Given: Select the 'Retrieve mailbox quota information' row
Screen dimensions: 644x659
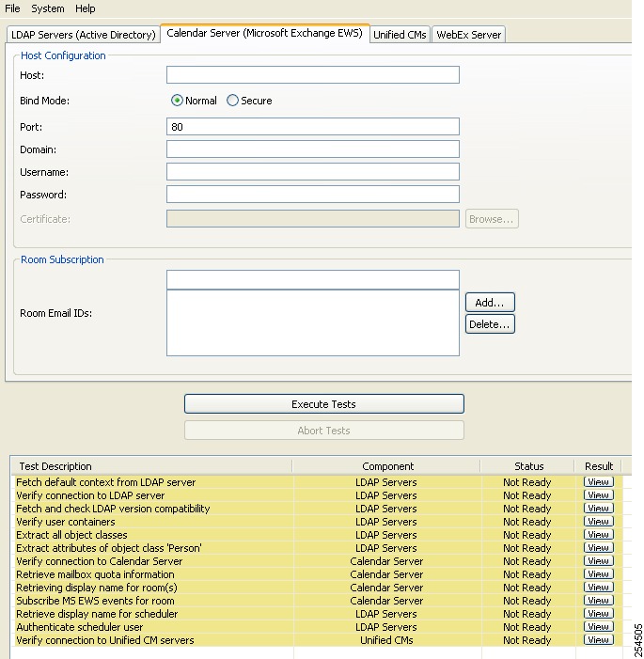Looking at the screenshot, I should 95,574.
